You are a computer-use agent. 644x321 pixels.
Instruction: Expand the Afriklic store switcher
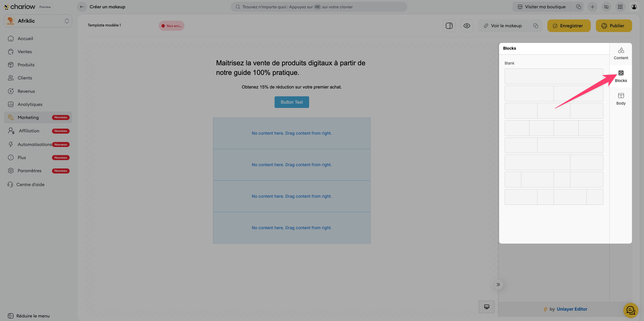[38, 21]
